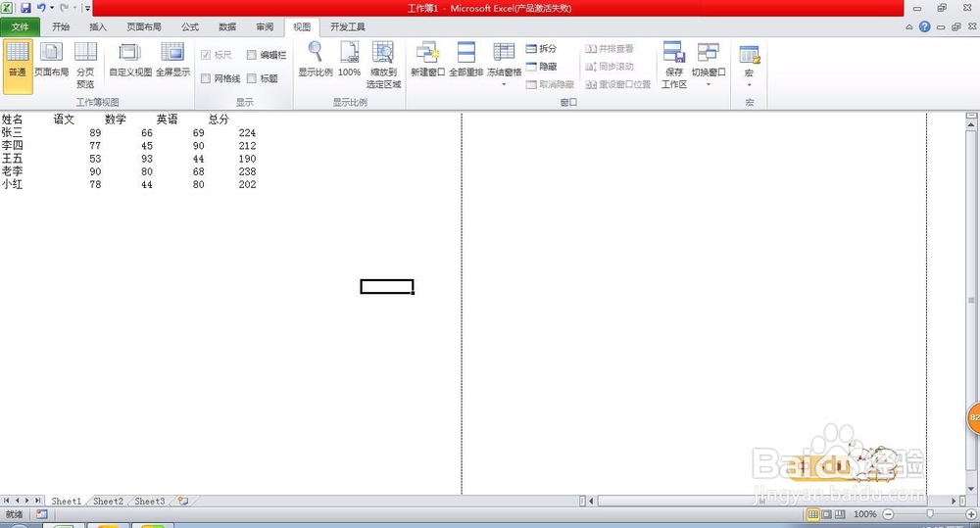The width and height of the screenshot is (980, 528).
Task: Open the Customize Quick Access Toolbar dropdown
Action: tap(87, 8)
